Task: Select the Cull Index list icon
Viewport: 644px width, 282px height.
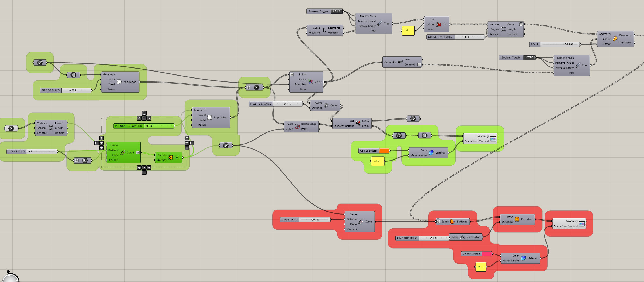Action: 439,24
